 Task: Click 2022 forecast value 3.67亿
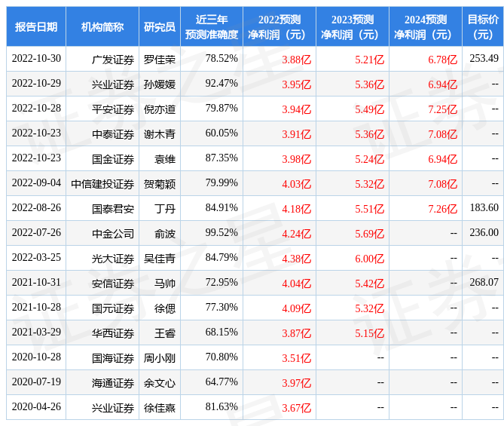point(296,408)
